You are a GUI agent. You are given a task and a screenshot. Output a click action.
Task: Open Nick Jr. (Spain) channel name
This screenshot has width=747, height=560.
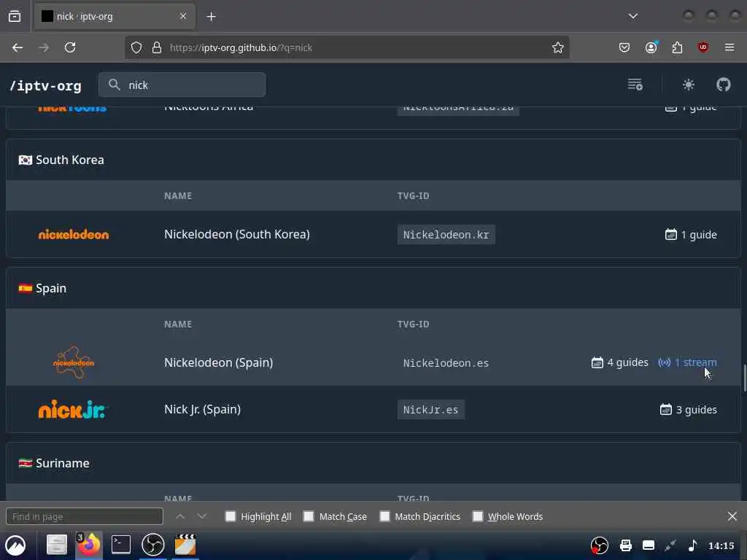coord(203,409)
